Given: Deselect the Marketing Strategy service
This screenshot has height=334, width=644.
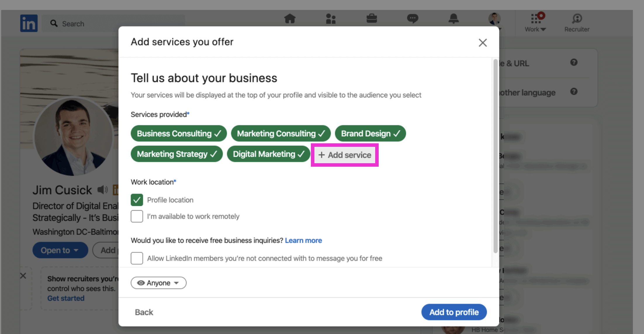Looking at the screenshot, I should coord(177,154).
